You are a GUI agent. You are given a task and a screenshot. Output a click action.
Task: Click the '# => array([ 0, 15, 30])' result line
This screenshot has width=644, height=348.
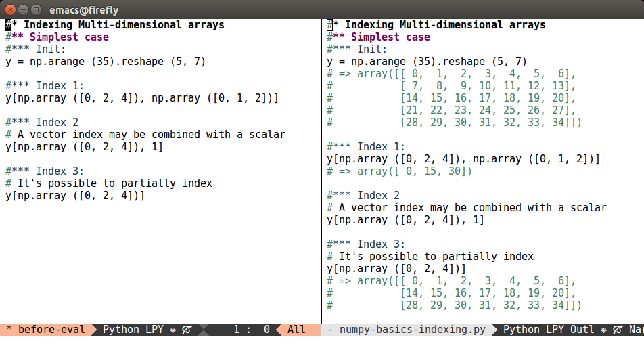click(x=399, y=171)
